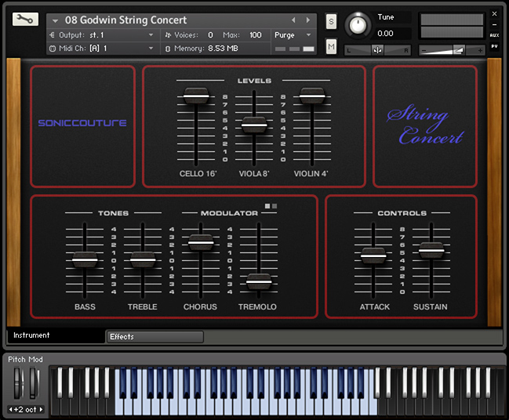Click the Viola 8' level fader
Viewport: 509px width, 420px height.
pos(254,125)
